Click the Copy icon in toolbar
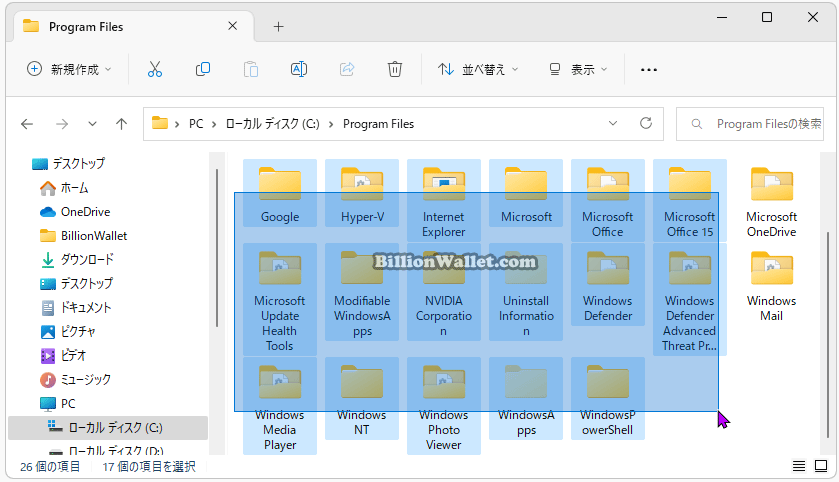This screenshot has width=839, height=482. [x=203, y=70]
